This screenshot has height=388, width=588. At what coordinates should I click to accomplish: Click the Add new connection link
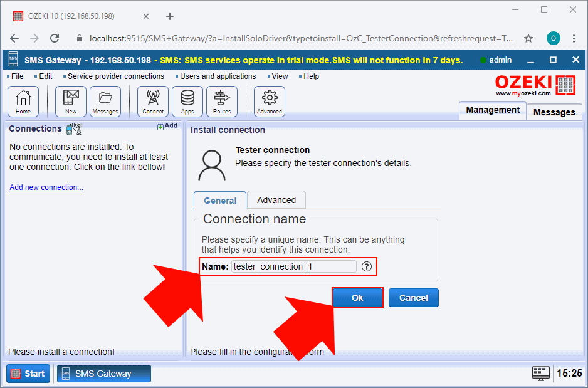point(46,187)
